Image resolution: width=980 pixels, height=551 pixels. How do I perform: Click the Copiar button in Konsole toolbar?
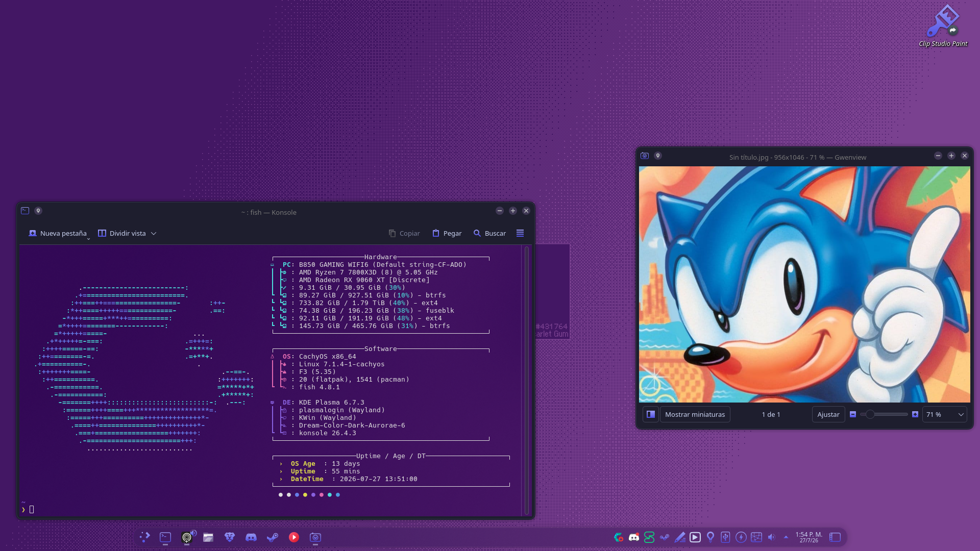(x=404, y=233)
